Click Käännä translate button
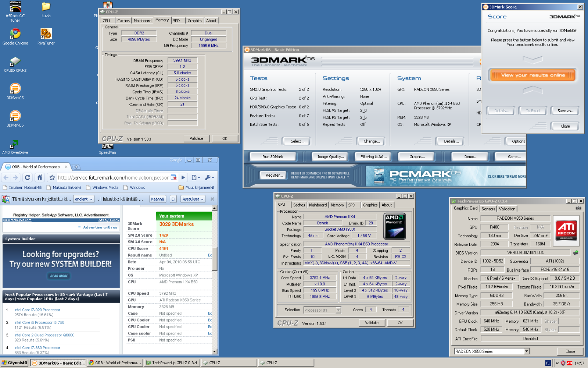 click(158, 199)
